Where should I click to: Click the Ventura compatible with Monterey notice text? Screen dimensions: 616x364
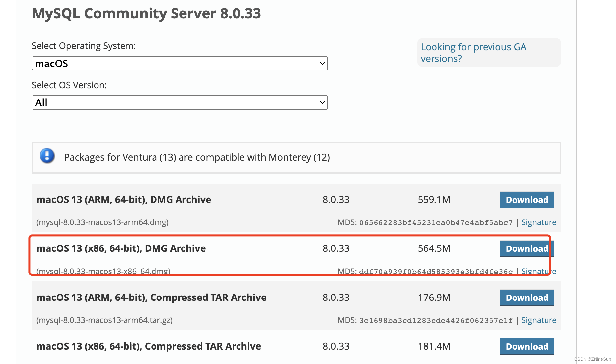pos(197,157)
